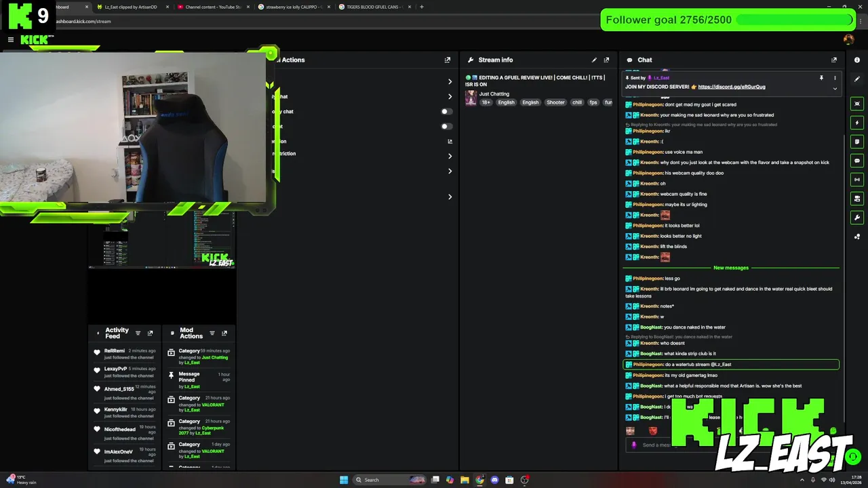868x488 pixels.
Task: Open the taskbar clock showing 17:28
Action: (x=851, y=480)
